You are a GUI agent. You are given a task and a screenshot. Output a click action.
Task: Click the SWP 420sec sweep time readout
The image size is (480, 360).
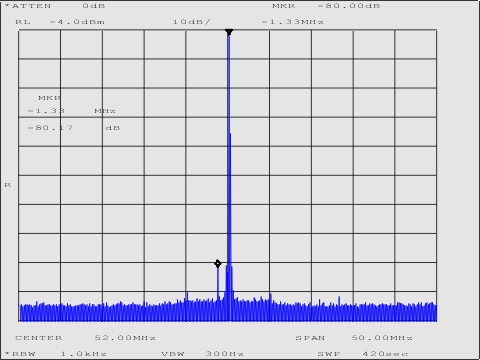coord(363,354)
